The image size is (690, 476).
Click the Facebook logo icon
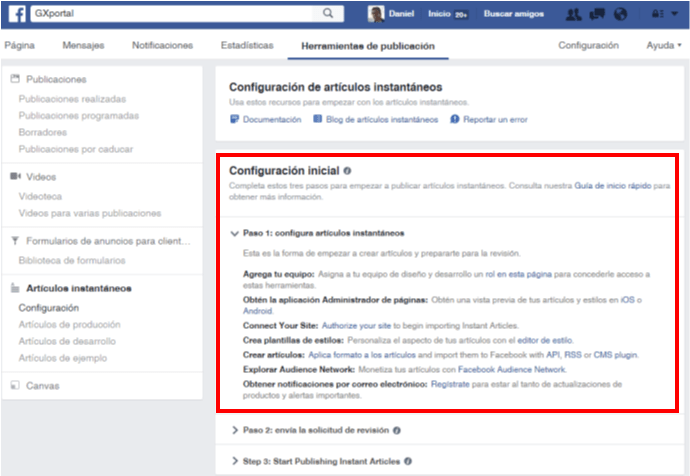(13, 14)
